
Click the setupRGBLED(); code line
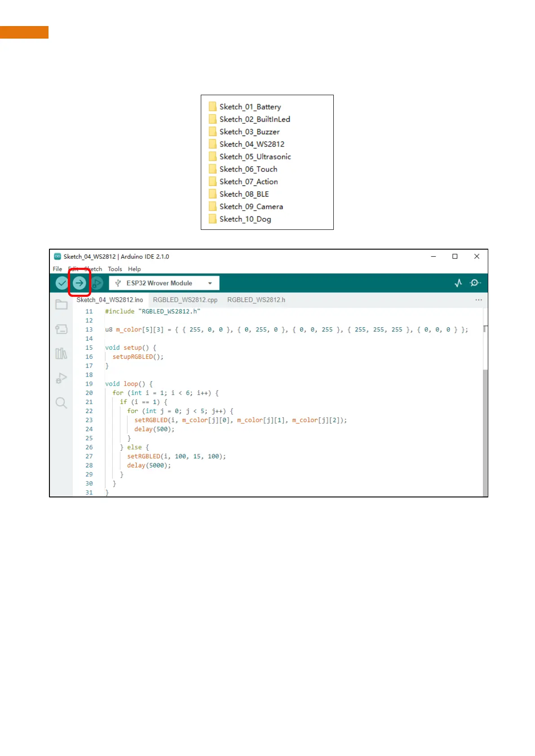138,357
